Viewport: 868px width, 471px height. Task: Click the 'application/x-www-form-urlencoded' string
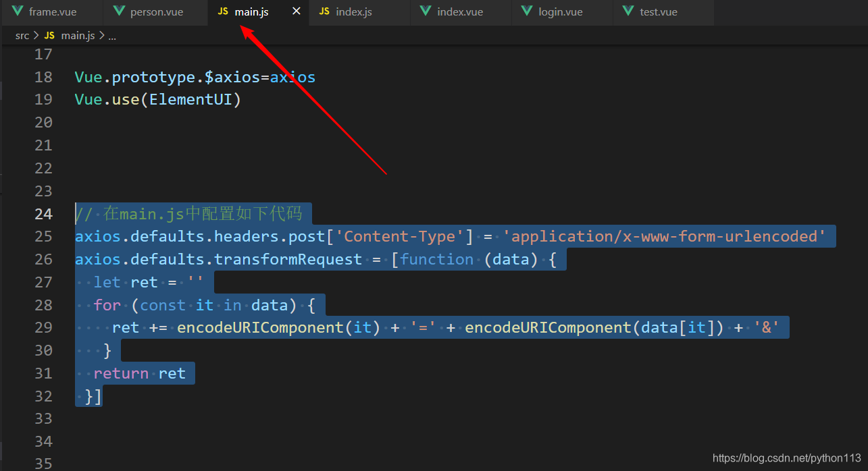point(665,236)
